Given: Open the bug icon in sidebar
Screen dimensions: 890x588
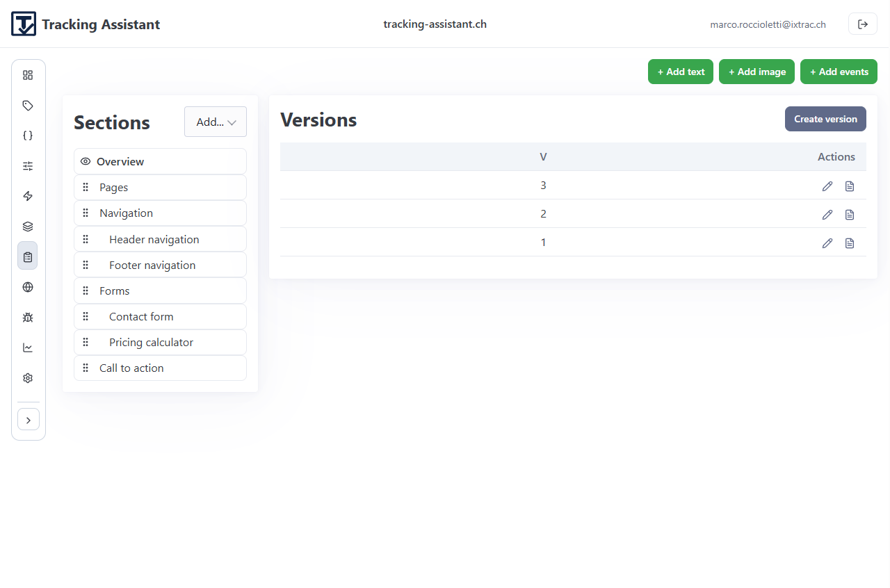Looking at the screenshot, I should click(28, 318).
